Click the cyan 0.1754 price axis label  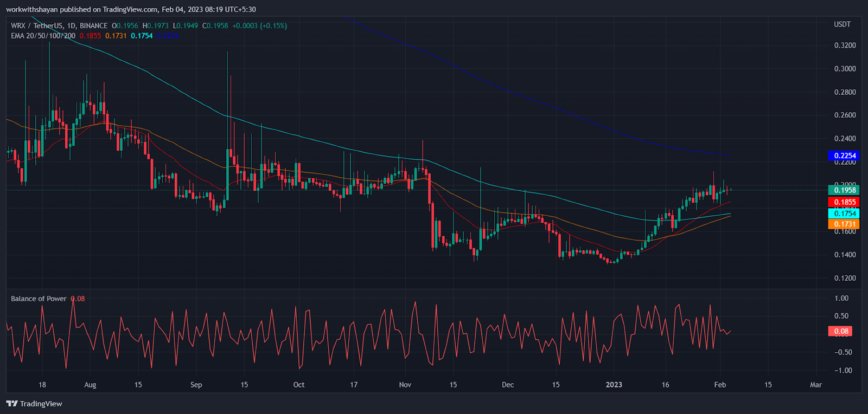point(844,214)
